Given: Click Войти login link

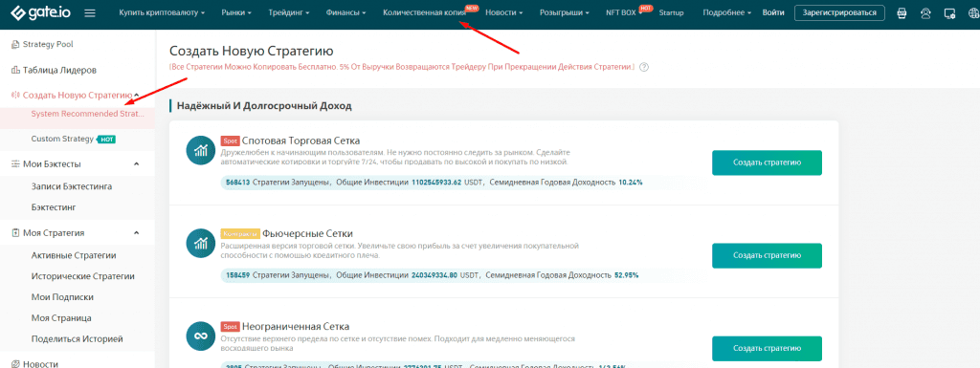Looking at the screenshot, I should 773,12.
